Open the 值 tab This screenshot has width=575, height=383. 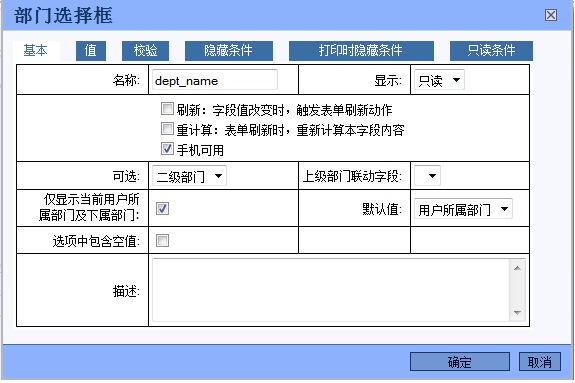pyautogui.click(x=91, y=51)
